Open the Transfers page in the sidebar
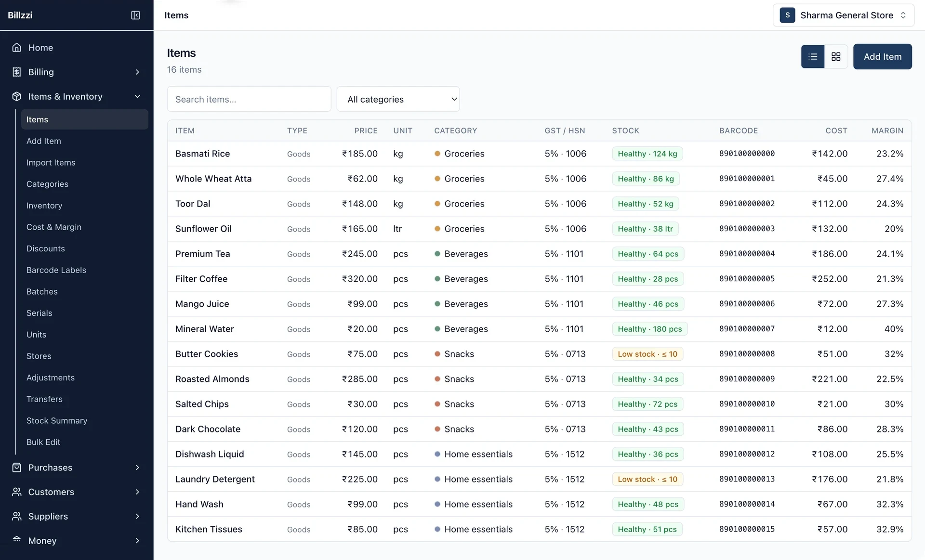This screenshot has height=560, width=925. click(x=84, y=399)
